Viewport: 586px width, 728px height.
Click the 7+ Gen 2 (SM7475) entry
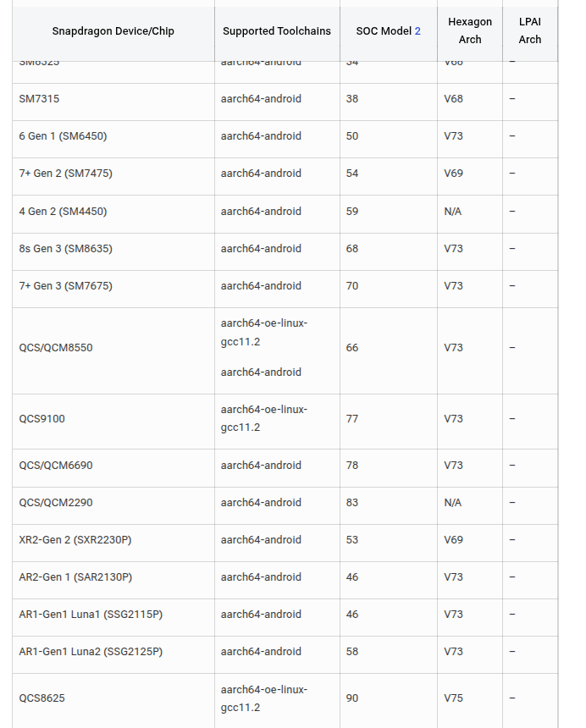tap(65, 174)
